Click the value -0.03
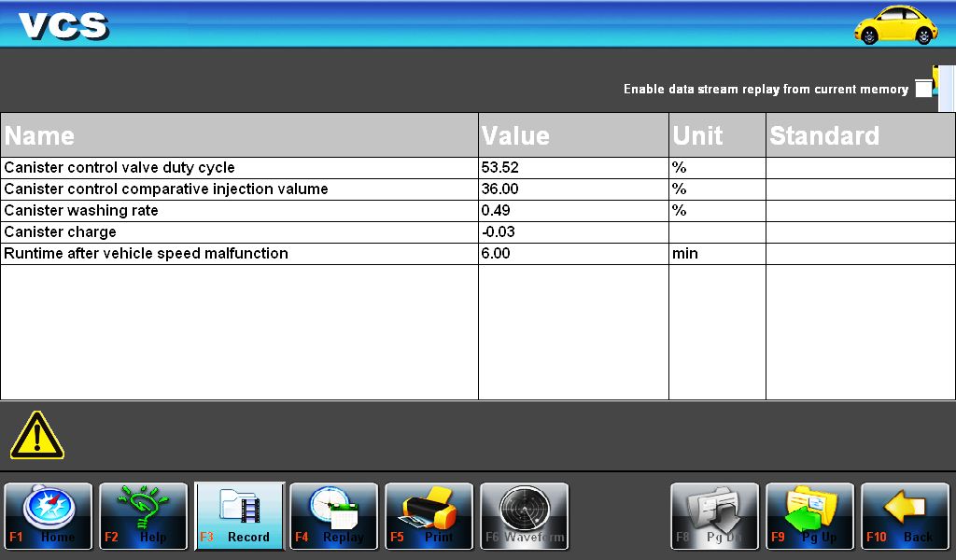 coord(499,232)
